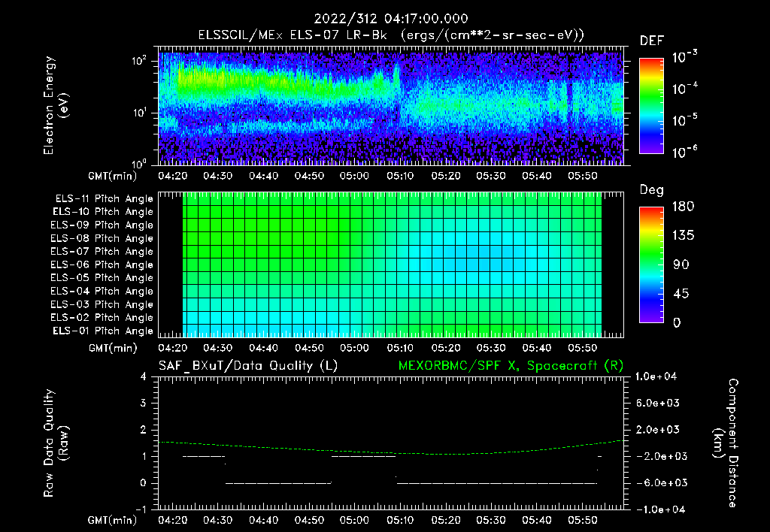
Task: Click the ELS-10 Pitch Angle row label
Action: (x=103, y=212)
